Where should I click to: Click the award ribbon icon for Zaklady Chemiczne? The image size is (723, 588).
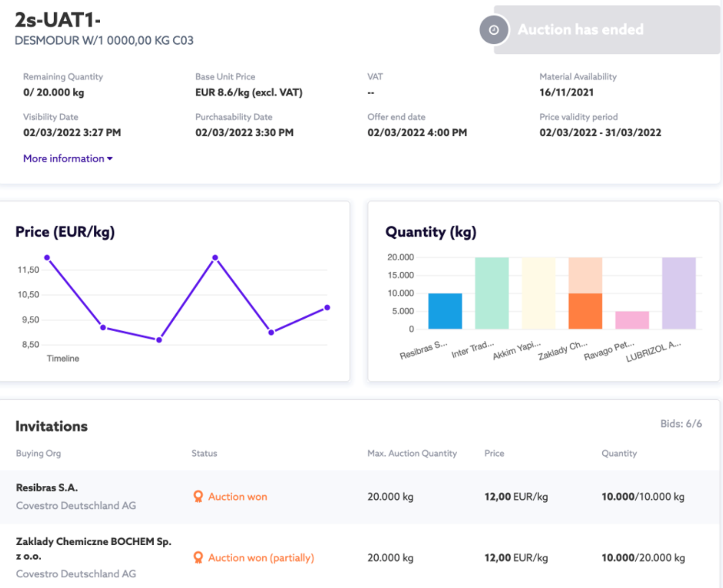(x=198, y=557)
